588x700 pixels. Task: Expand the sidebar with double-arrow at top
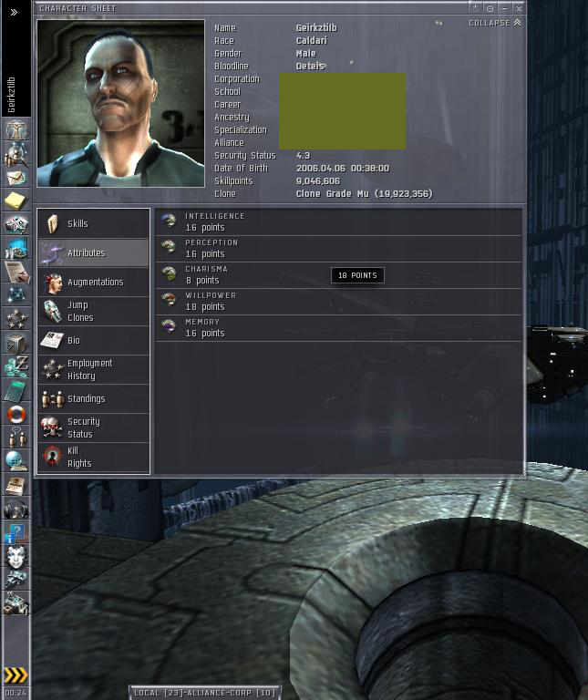pos(15,12)
